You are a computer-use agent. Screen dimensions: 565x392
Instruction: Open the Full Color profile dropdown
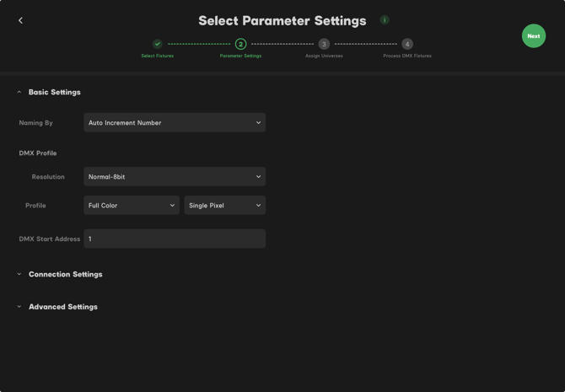click(132, 205)
